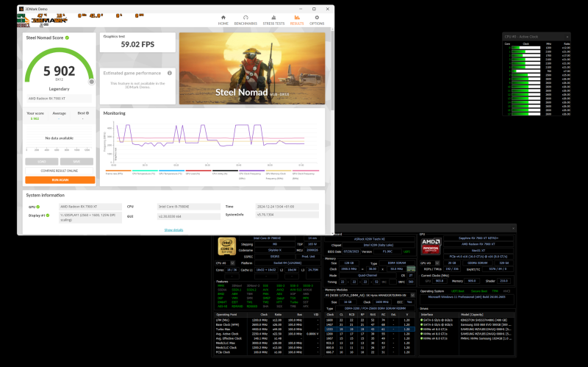
Task: Open the STRESS TESTS section
Action: tap(273, 21)
